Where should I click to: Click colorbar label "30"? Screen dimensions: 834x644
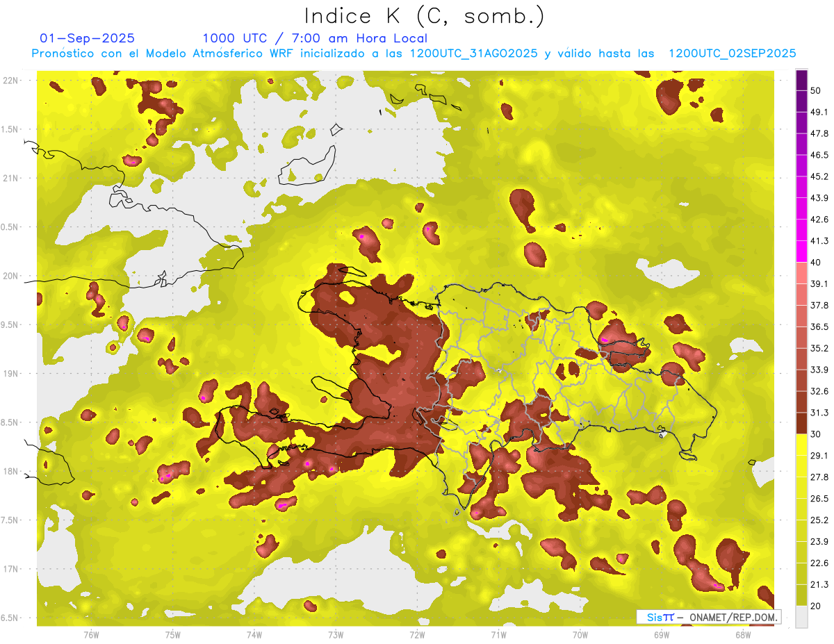tap(817, 434)
